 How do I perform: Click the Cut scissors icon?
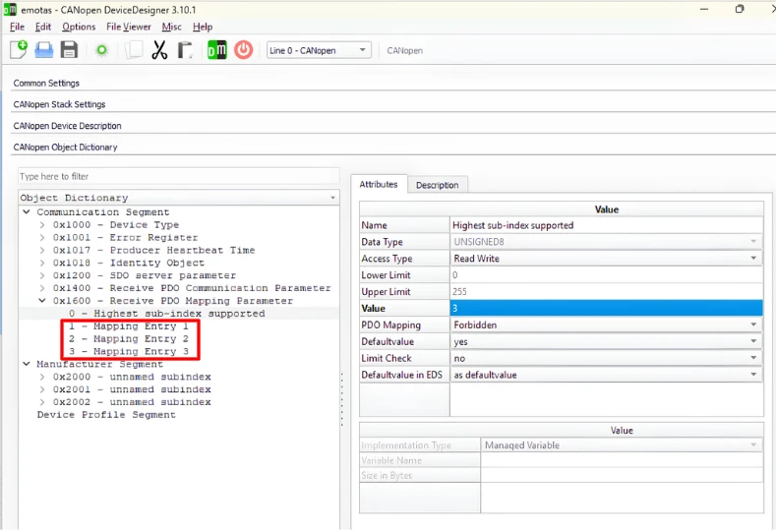[159, 50]
